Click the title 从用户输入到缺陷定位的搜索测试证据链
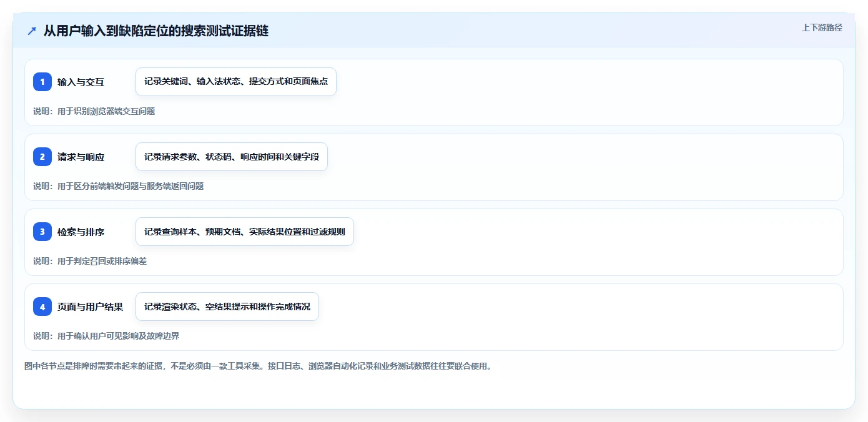Viewport: 868px width, 422px height. (156, 31)
